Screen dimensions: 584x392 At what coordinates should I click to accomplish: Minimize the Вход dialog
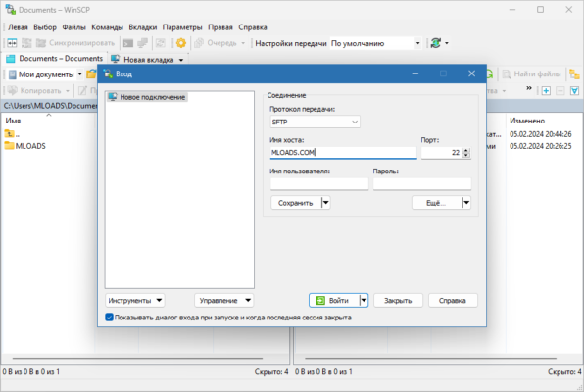point(415,73)
